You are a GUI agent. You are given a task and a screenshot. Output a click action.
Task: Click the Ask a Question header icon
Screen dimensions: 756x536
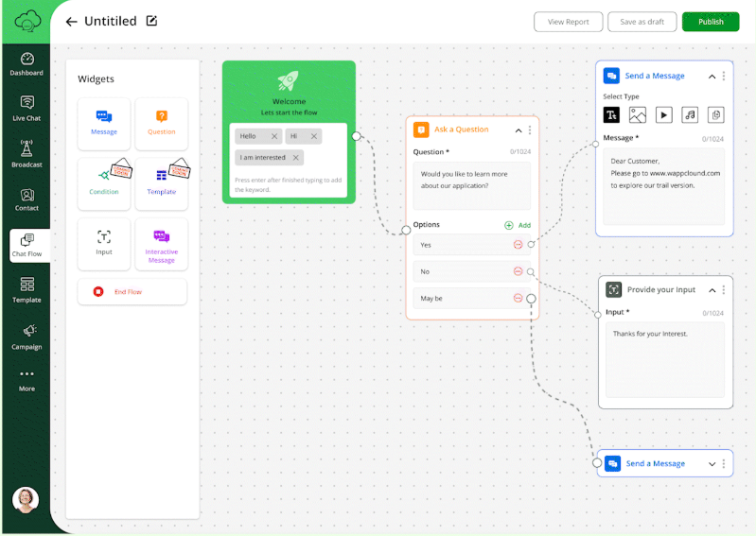[x=421, y=130]
